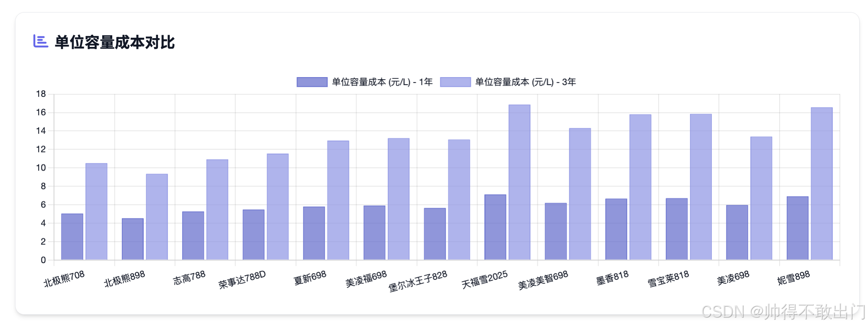Click x-axis label 天福雪2025
868x326 pixels.
tap(485, 279)
